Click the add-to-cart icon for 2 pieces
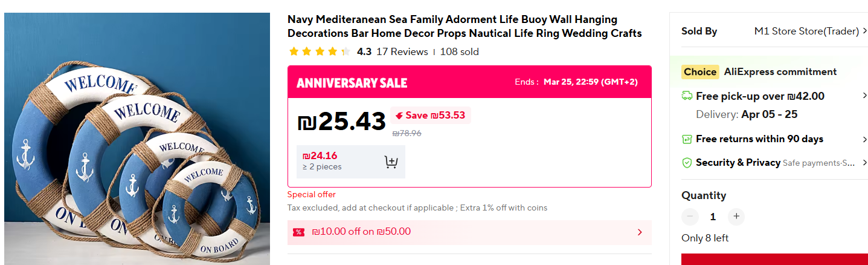The image size is (868, 265). [x=391, y=162]
